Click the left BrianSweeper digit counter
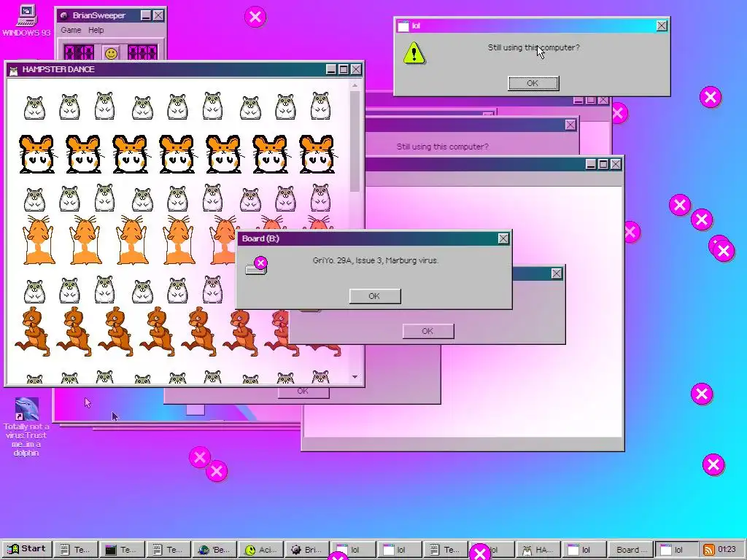The height and width of the screenshot is (560, 747). pos(79,52)
